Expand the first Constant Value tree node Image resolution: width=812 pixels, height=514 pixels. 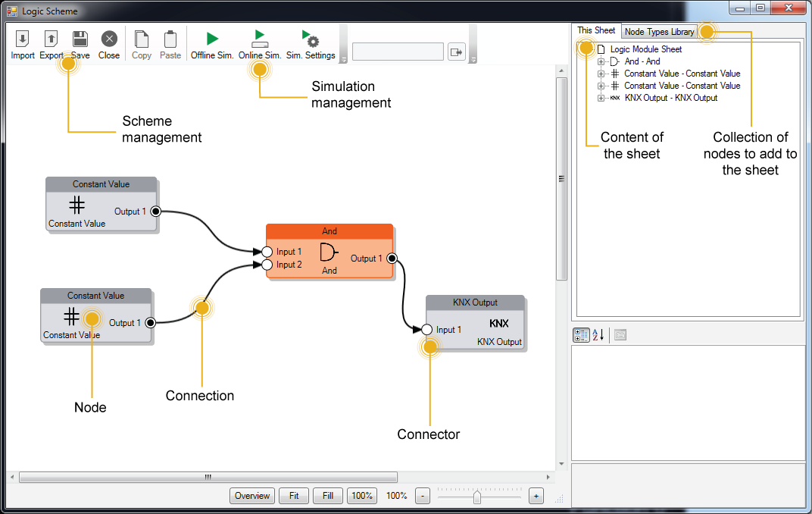pyautogui.click(x=601, y=74)
